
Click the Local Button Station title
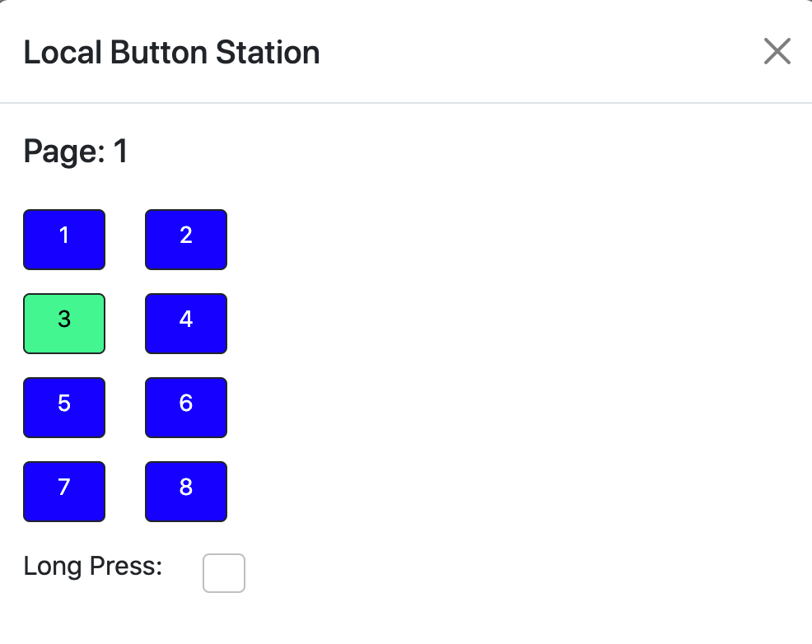172,52
